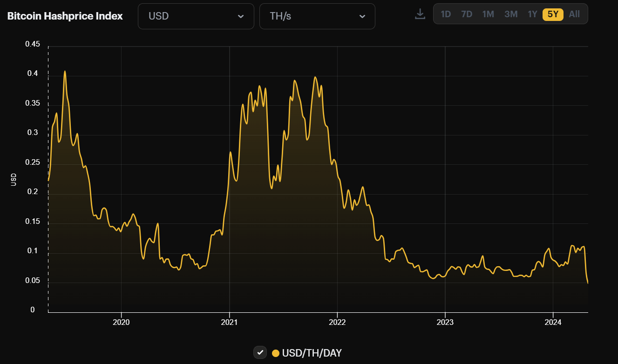
Task: Click the 0.35 y-axis value
Action: coord(33,103)
